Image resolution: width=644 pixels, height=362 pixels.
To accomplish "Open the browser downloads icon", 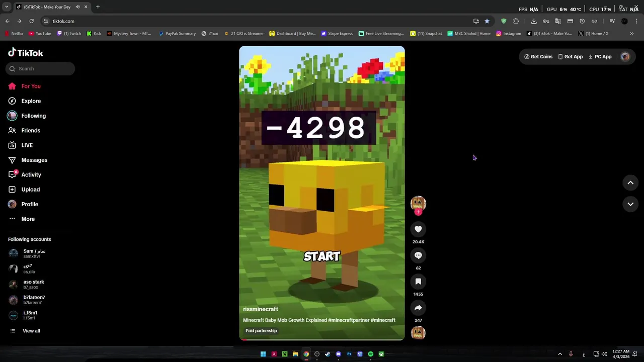I will (x=534, y=21).
